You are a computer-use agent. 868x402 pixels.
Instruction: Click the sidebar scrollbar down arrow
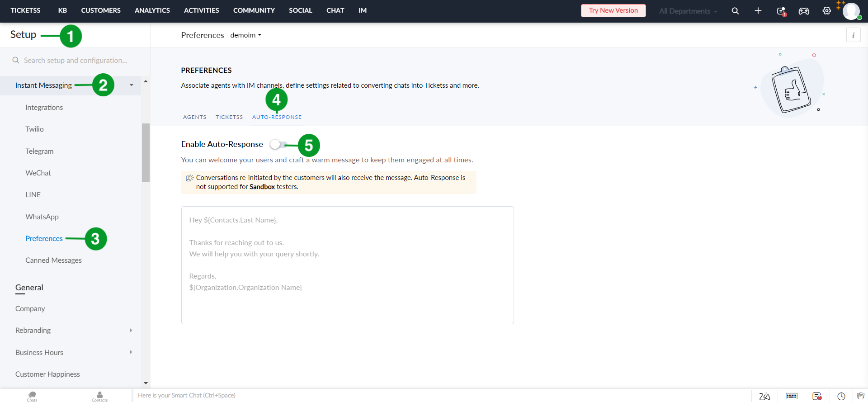click(x=146, y=383)
